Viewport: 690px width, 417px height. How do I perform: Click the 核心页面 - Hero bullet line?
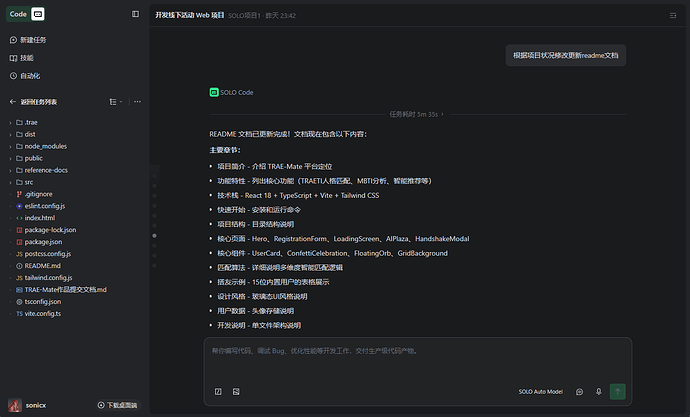(343, 239)
